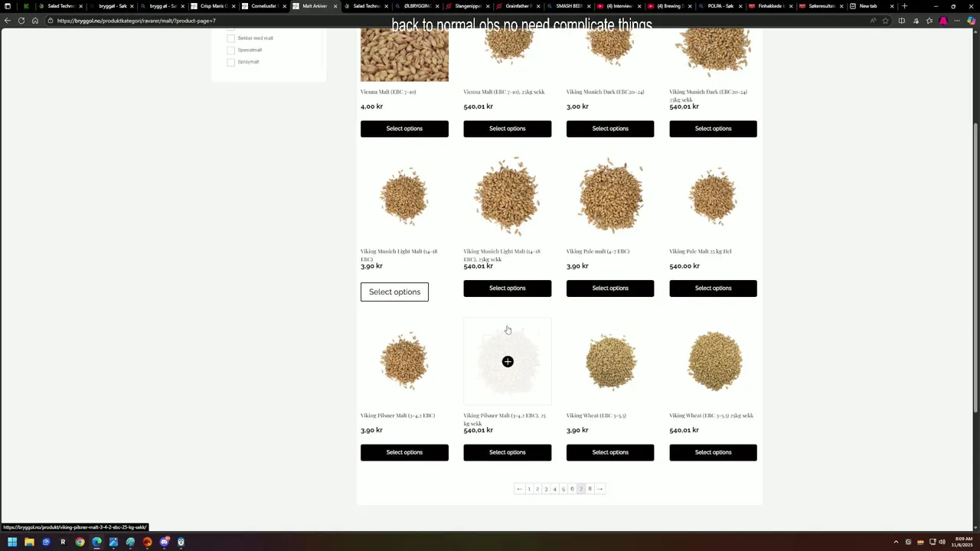Switch to Grainfather tab
The height and width of the screenshot is (551, 980).
point(518,6)
